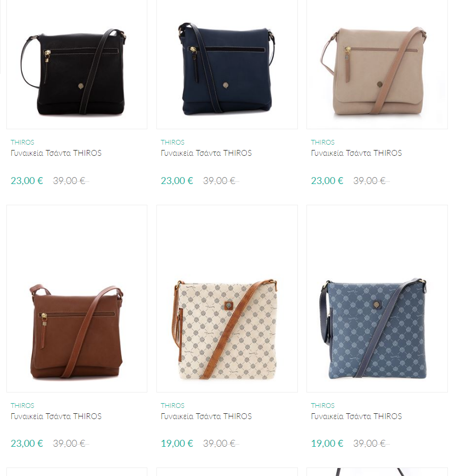Open the navy blue THIROS bag image
Screen dimensions: 457x476
227,64
